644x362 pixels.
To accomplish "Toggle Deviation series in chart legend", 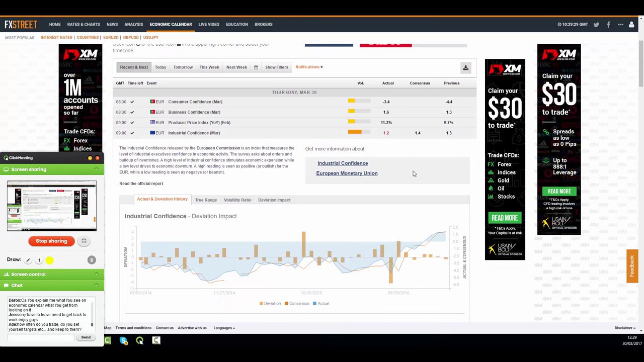I will [x=270, y=303].
